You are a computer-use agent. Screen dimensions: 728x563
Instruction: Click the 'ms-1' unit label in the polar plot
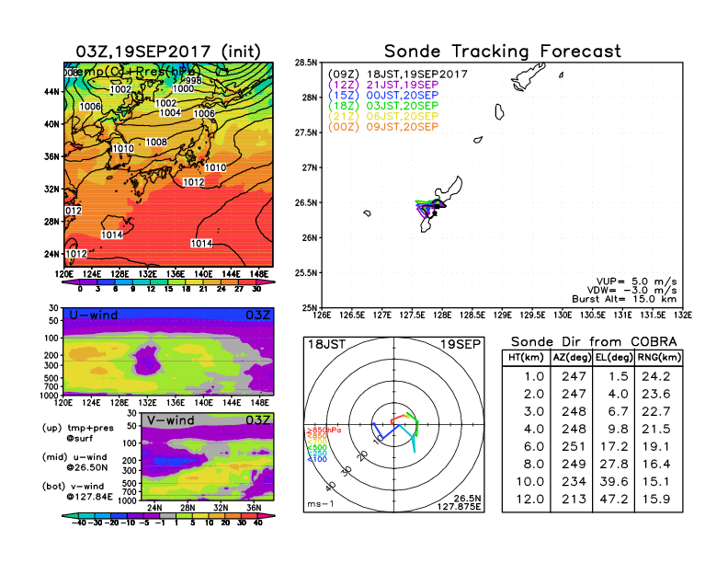321,503
